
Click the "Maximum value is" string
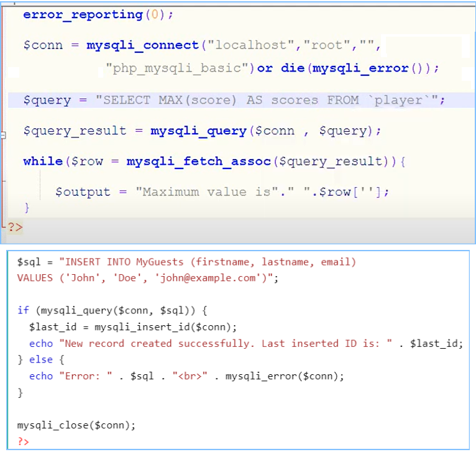pos(205,191)
